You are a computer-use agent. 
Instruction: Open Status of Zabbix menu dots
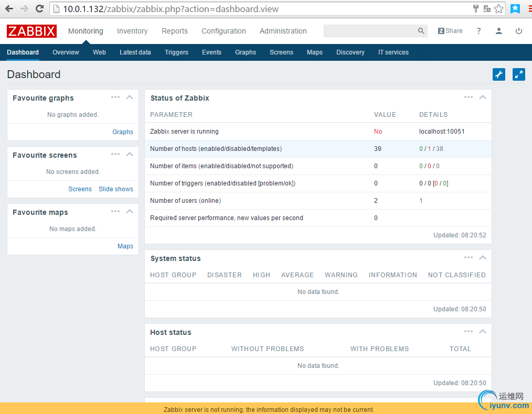469,97
